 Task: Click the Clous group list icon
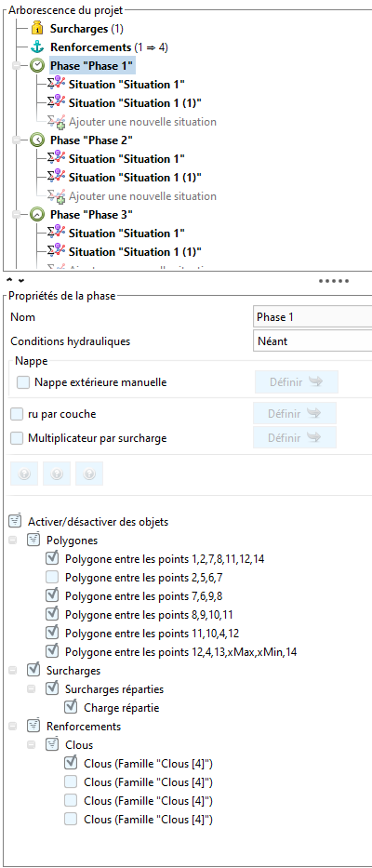click(x=52, y=744)
